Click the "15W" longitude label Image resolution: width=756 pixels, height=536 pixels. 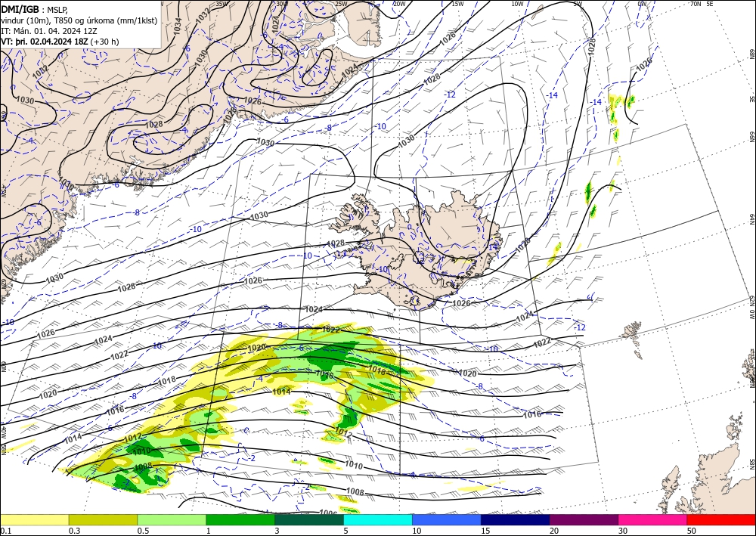coord(457,4)
